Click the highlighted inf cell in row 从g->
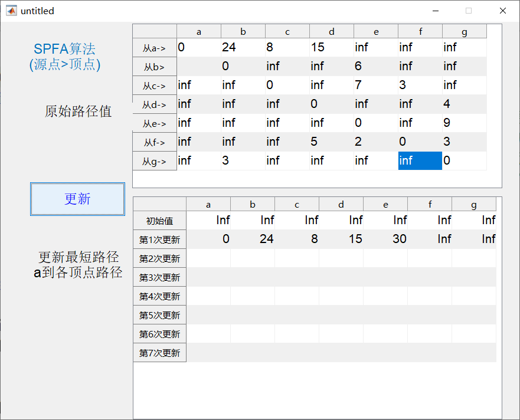This screenshot has width=520, height=420. pos(420,160)
